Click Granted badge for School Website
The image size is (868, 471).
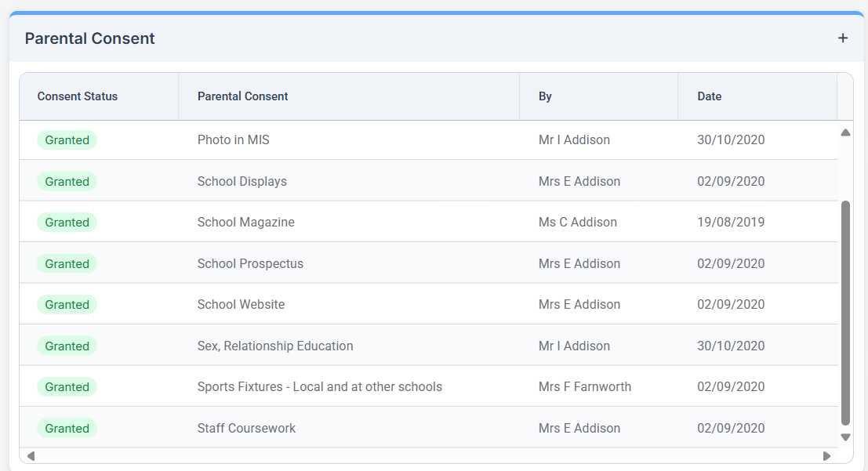click(67, 305)
